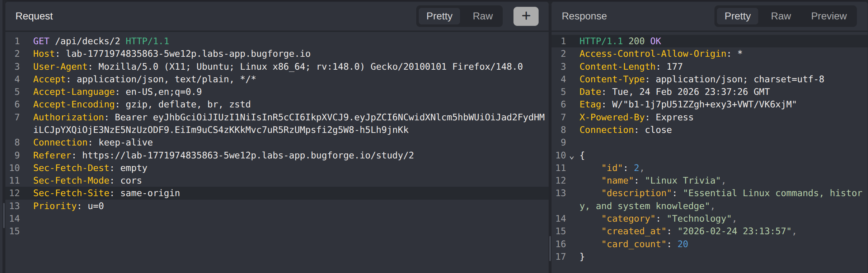868x273 pixels.
Task: Open the Preview tab in Response panel
Action: click(x=829, y=16)
